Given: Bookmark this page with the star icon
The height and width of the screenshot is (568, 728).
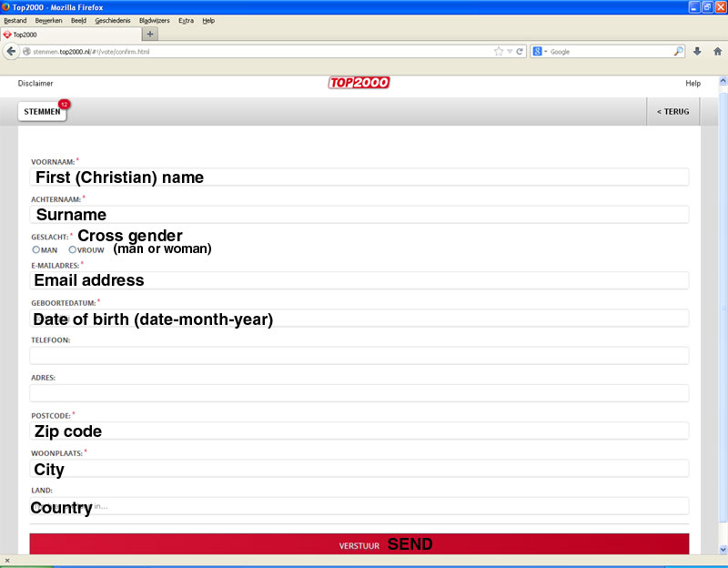Looking at the screenshot, I should pyautogui.click(x=498, y=52).
